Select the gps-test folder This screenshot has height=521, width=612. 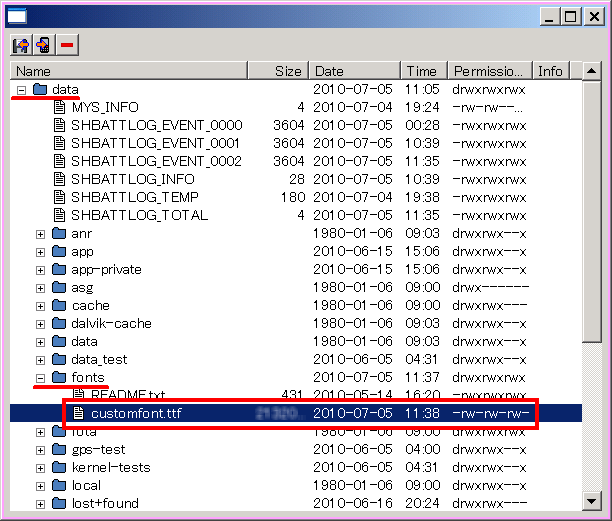coord(98,449)
